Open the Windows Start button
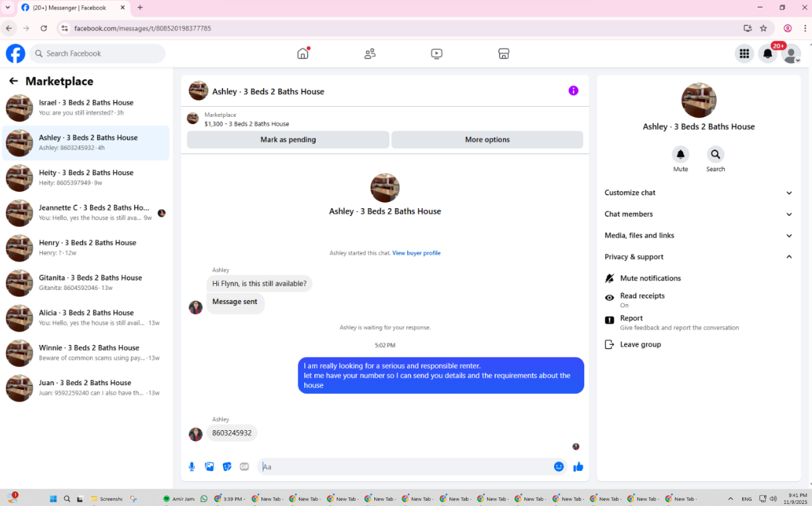812x506 pixels. point(53,499)
